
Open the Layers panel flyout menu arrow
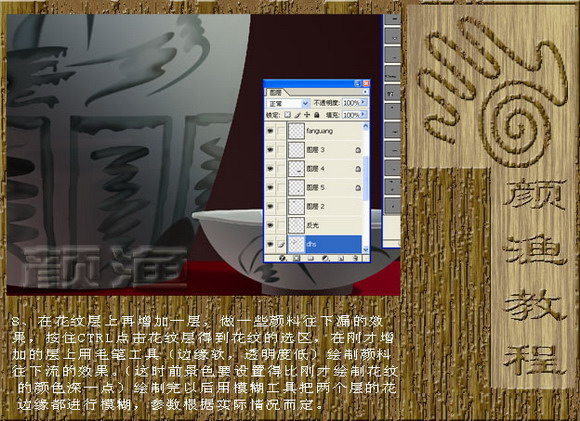365,92
